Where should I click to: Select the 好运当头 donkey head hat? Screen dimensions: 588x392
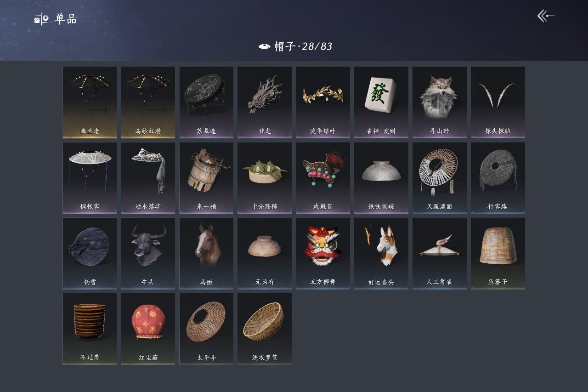[x=381, y=253]
